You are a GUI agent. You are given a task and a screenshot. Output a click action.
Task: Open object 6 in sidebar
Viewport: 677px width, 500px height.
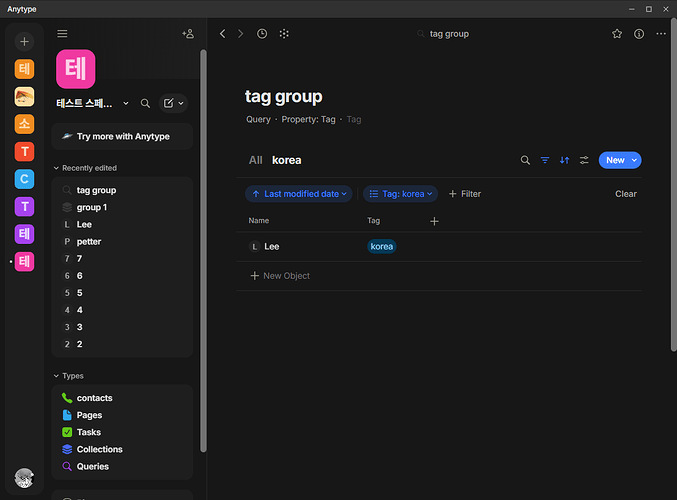coord(122,276)
